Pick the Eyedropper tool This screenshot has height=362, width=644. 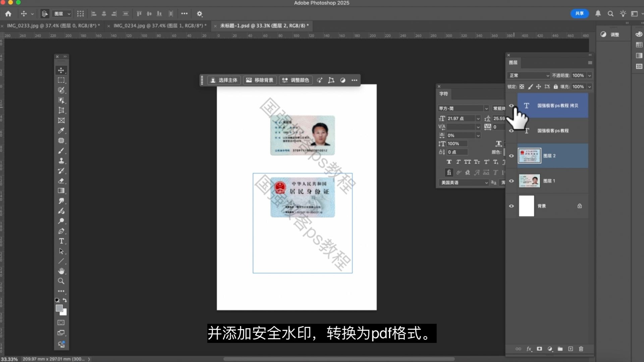tap(61, 130)
